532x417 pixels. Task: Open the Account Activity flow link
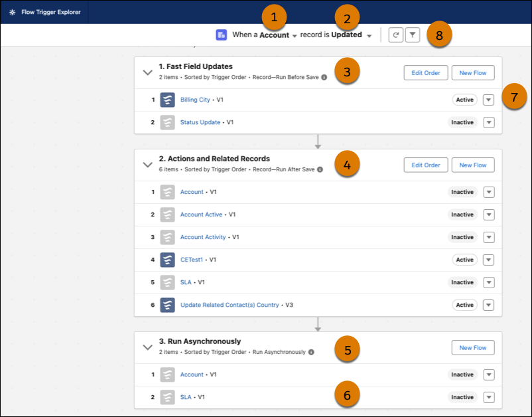tap(203, 237)
